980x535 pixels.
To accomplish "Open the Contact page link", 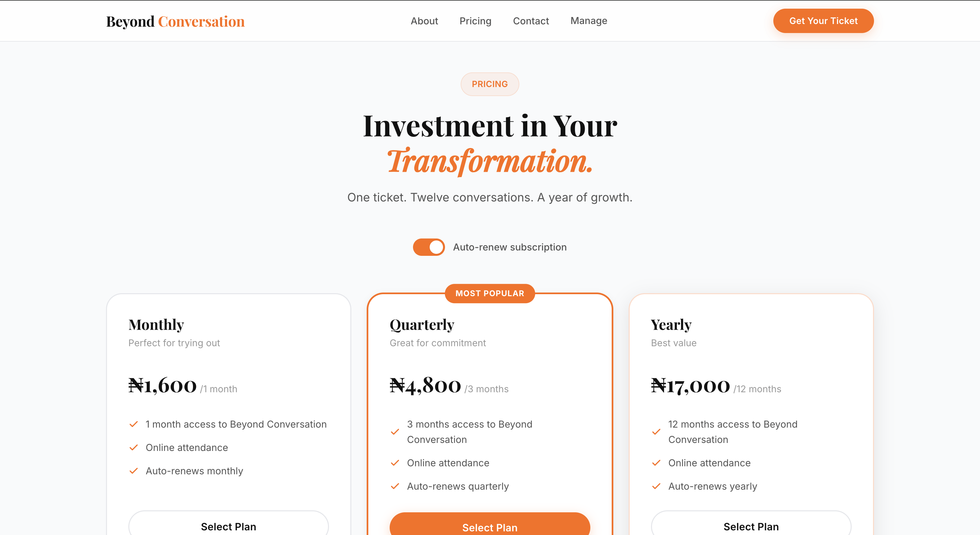I will (531, 21).
